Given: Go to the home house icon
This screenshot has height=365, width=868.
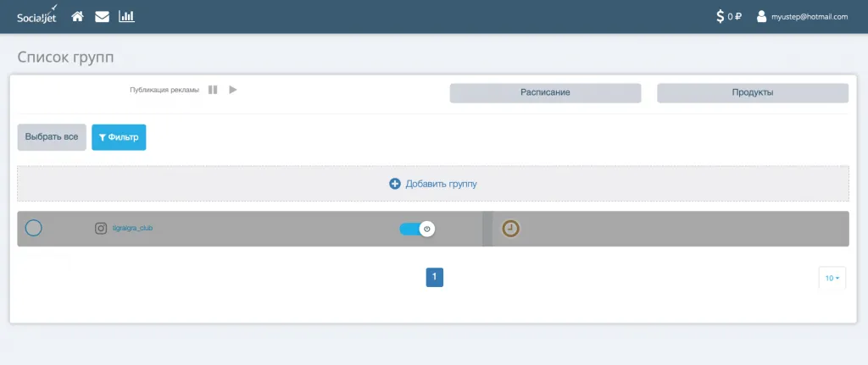Looking at the screenshot, I should pyautogui.click(x=77, y=17).
